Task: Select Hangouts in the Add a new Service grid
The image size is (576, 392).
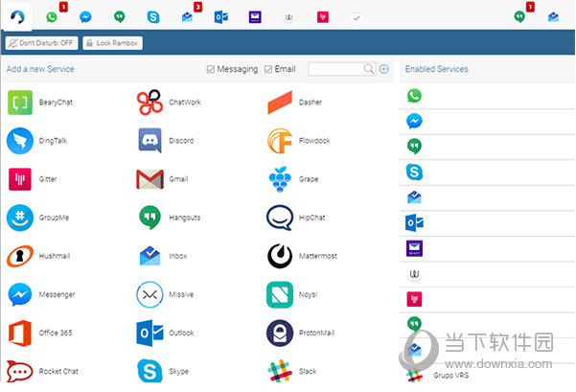Action: click(170, 218)
